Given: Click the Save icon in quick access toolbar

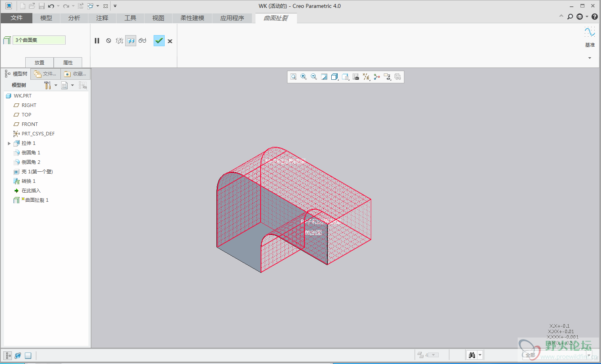Looking at the screenshot, I should 41,6.
